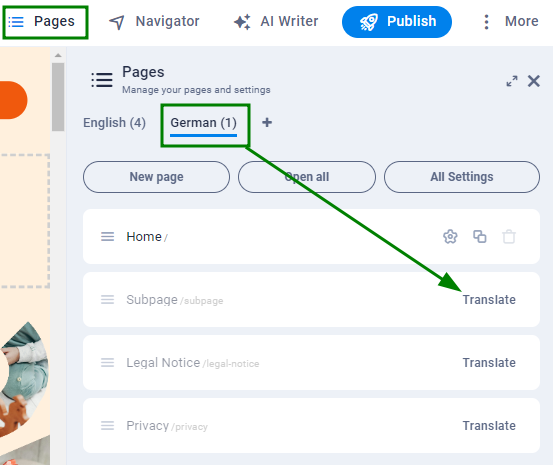Add a new language with plus icon
Screen dimensions: 553x465
[267, 122]
